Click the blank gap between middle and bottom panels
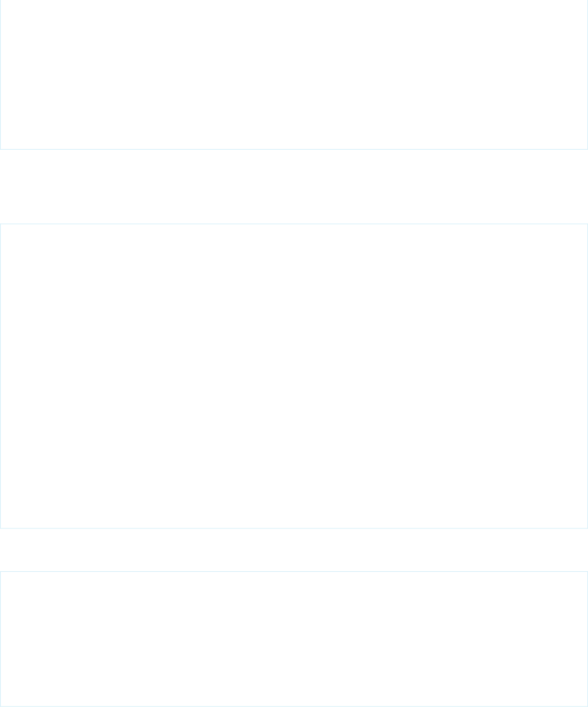This screenshot has height=707, width=588. (x=294, y=549)
